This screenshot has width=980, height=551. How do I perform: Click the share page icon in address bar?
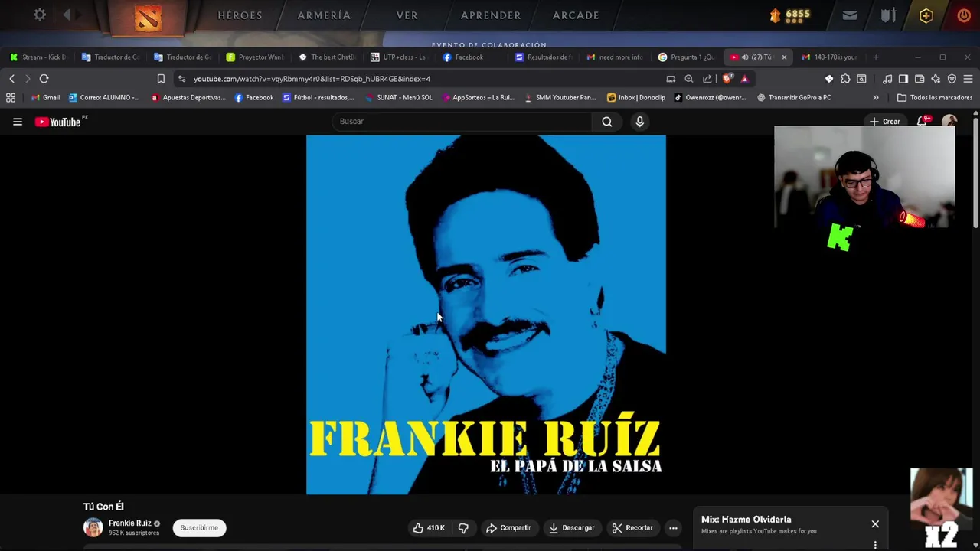tap(707, 79)
